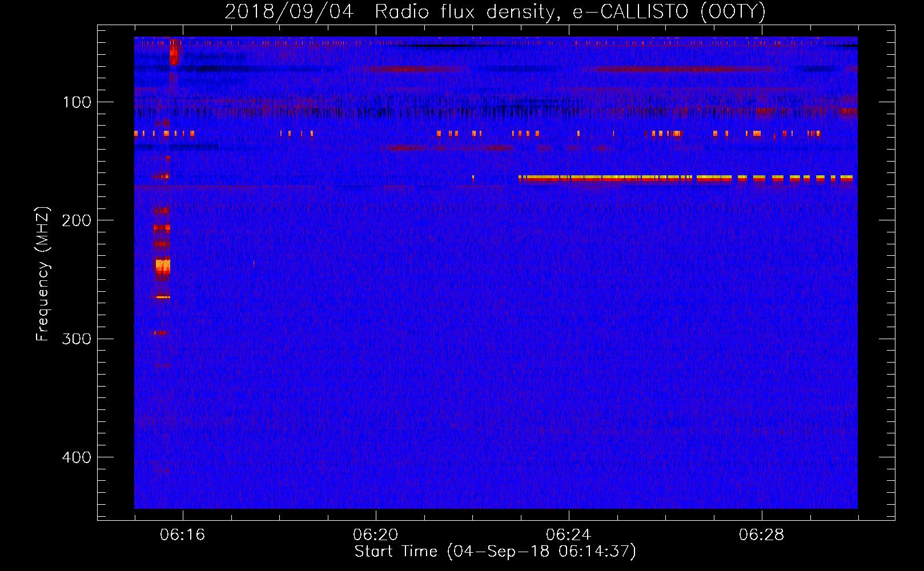Screen dimensions: 924x571
Task: Click the plot title mentioning e-CALLISTO (OOTY)
Action: [x=495, y=11]
